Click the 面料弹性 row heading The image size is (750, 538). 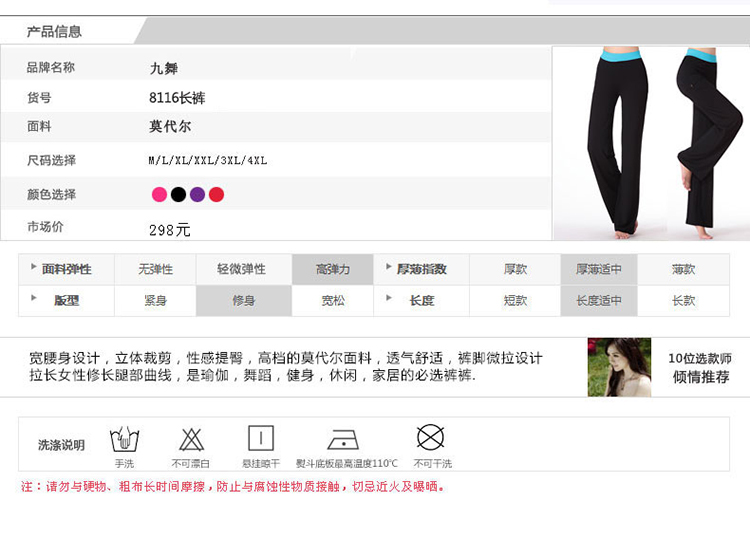(x=66, y=269)
